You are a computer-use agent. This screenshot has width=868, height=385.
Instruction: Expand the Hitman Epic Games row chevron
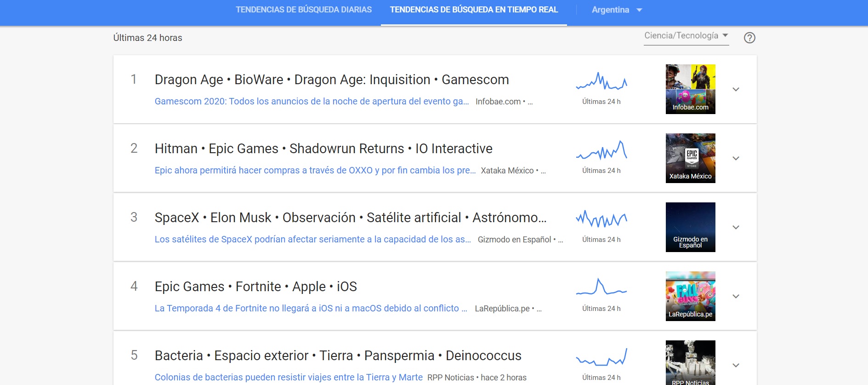[736, 158]
